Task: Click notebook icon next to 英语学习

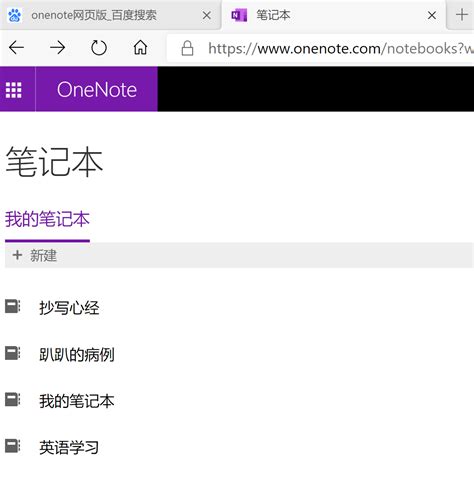Action: 13,446
